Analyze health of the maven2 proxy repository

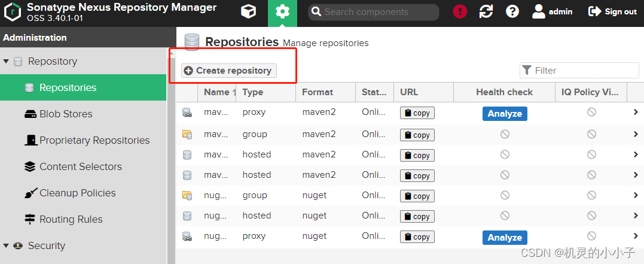pos(505,114)
